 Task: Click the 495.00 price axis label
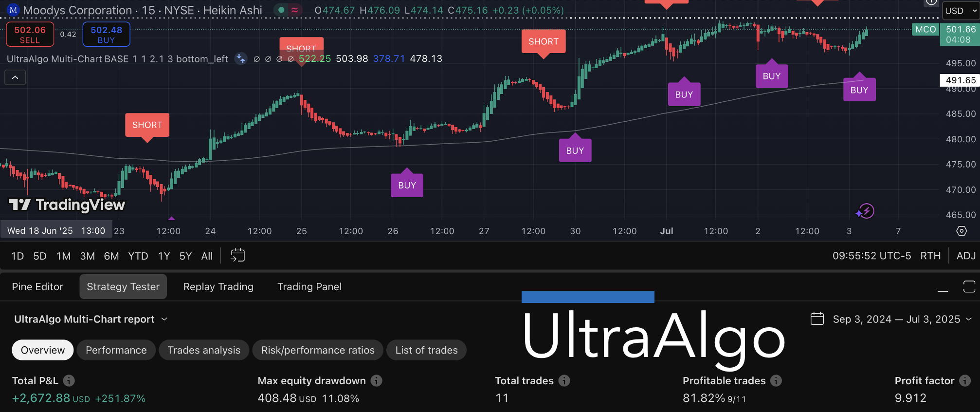[961, 63]
